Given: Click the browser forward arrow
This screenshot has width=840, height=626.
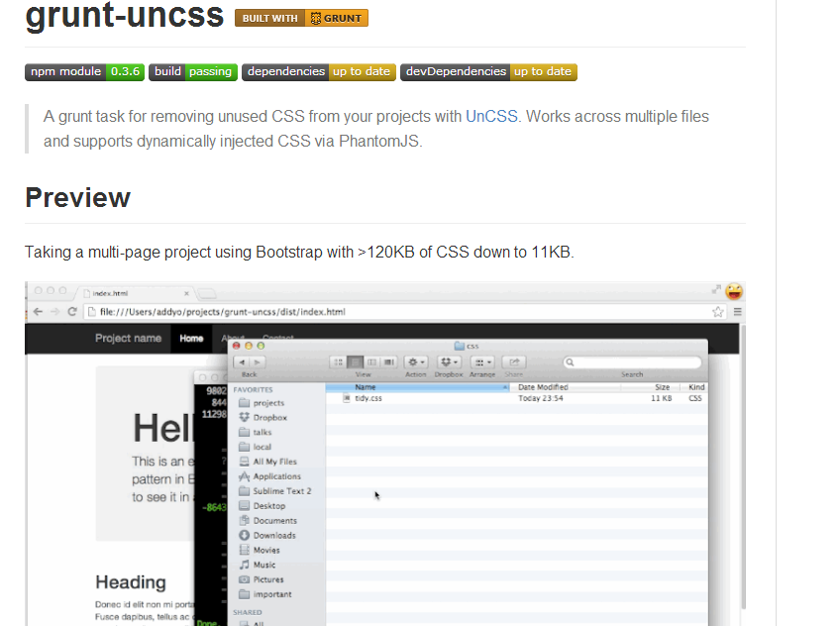Looking at the screenshot, I should point(54,312).
